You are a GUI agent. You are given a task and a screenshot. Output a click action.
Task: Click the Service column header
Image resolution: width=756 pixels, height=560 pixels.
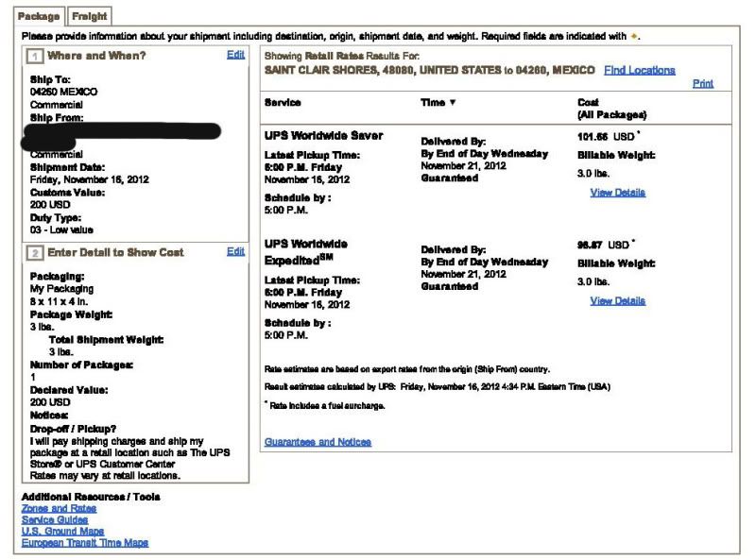coord(283,102)
